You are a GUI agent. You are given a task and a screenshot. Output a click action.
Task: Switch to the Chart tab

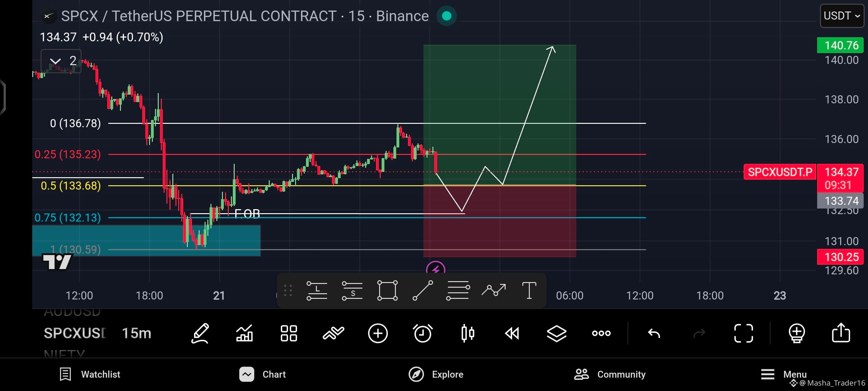pos(263,374)
